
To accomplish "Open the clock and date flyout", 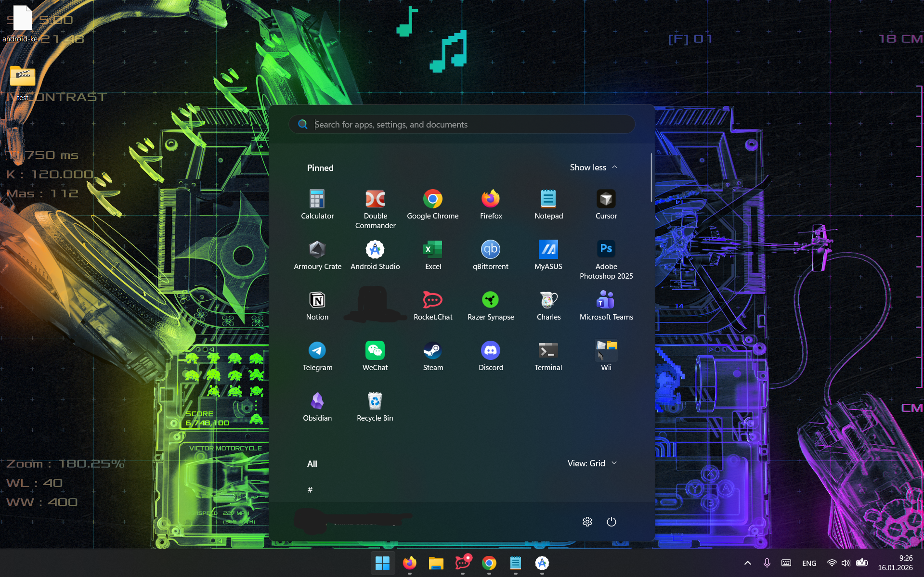I will 895,563.
